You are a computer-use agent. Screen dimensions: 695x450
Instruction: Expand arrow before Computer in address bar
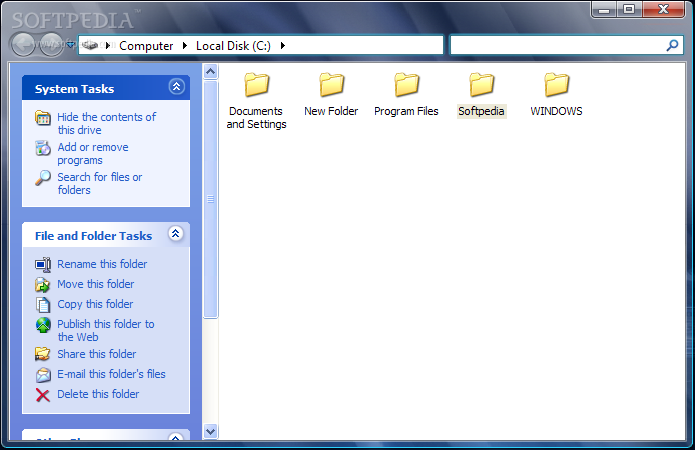(108, 45)
